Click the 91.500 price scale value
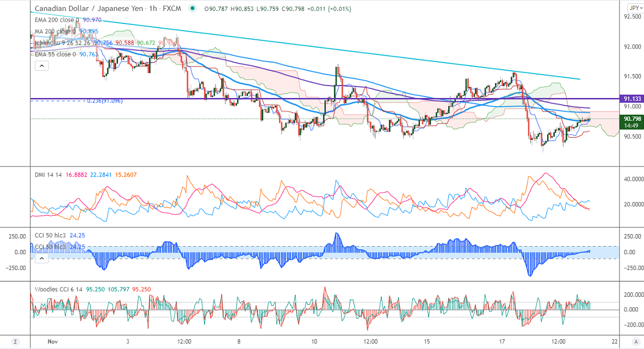This screenshot has height=349, width=644. click(632, 76)
